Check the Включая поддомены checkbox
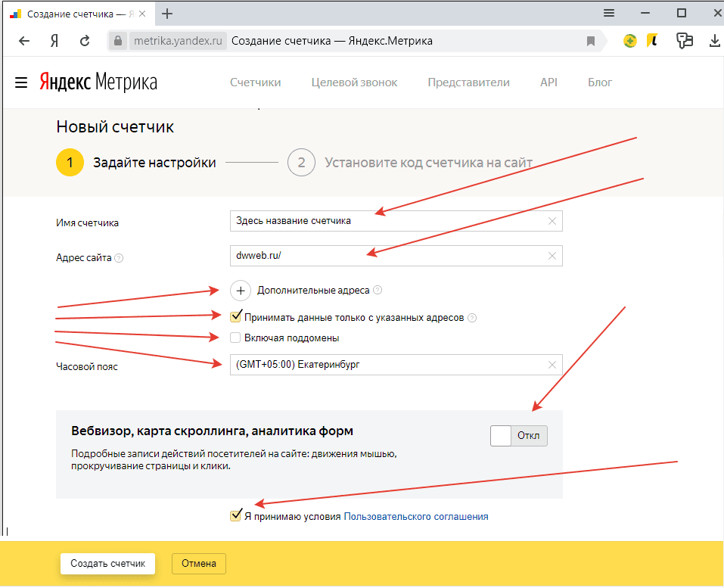This screenshot has height=588, width=724. pos(235,338)
